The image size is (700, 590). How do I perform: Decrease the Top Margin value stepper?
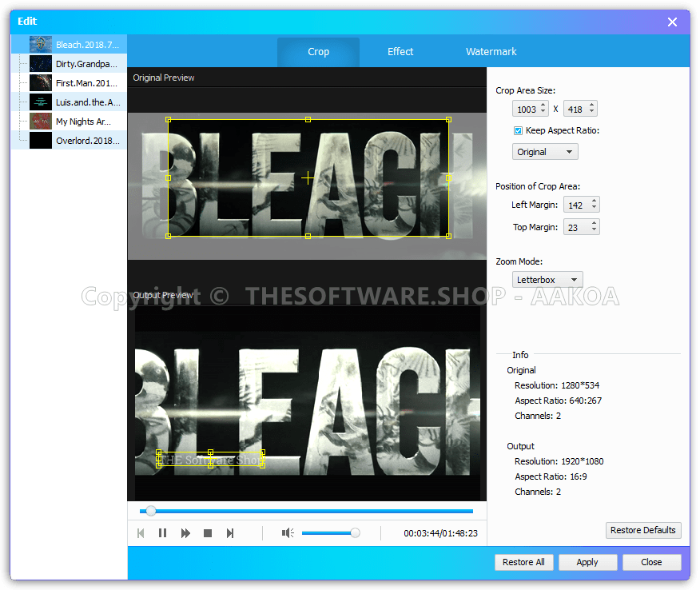pyautogui.click(x=594, y=231)
